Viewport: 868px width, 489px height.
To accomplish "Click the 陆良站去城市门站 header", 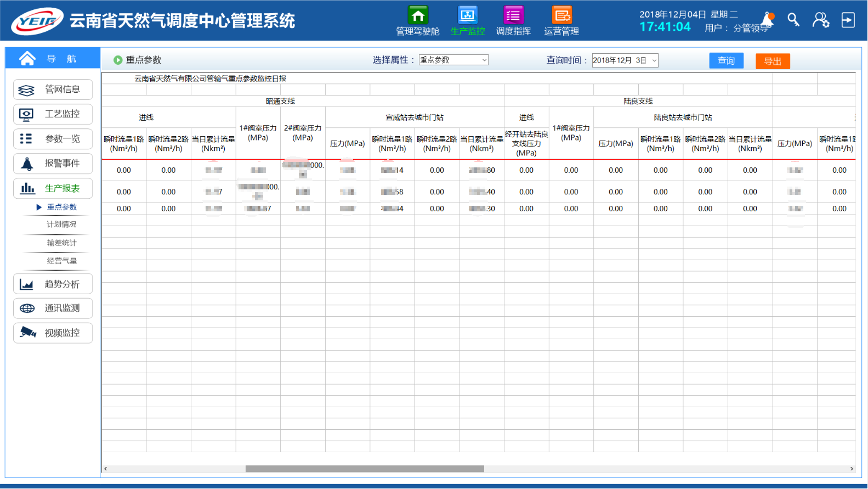I will (683, 117).
